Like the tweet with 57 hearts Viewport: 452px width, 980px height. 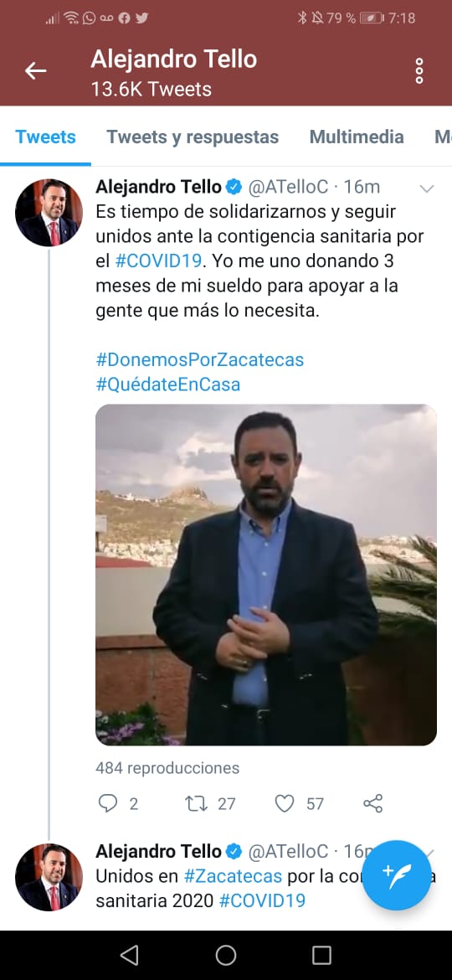[x=285, y=803]
